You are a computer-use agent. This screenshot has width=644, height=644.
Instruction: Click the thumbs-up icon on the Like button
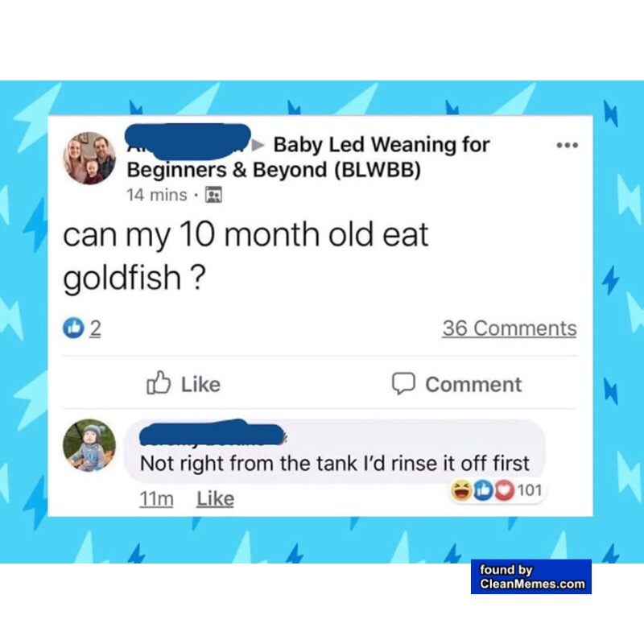pyautogui.click(x=159, y=383)
